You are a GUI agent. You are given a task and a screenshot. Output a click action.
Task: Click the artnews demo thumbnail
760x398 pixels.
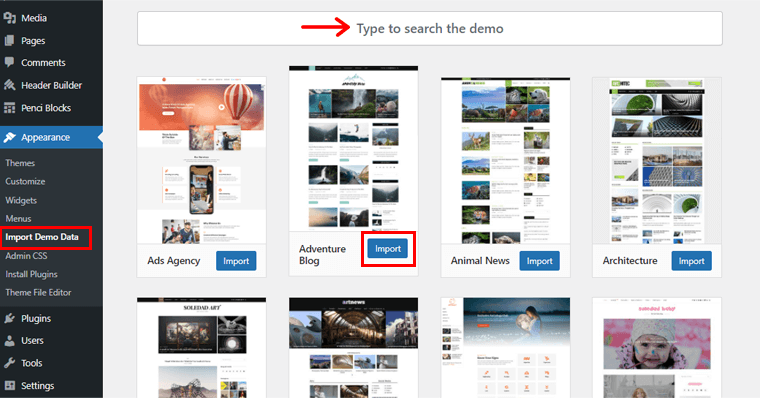(x=353, y=348)
